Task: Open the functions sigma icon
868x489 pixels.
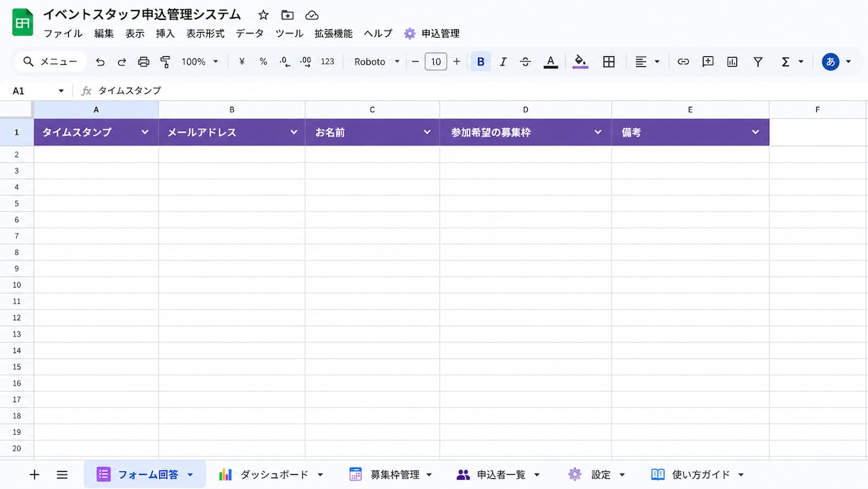Action: pyautogui.click(x=785, y=62)
